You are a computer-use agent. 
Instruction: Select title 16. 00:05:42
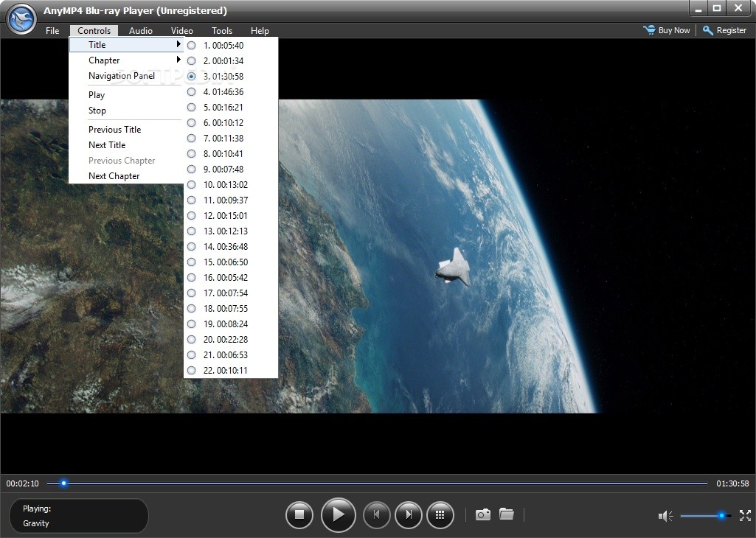230,277
